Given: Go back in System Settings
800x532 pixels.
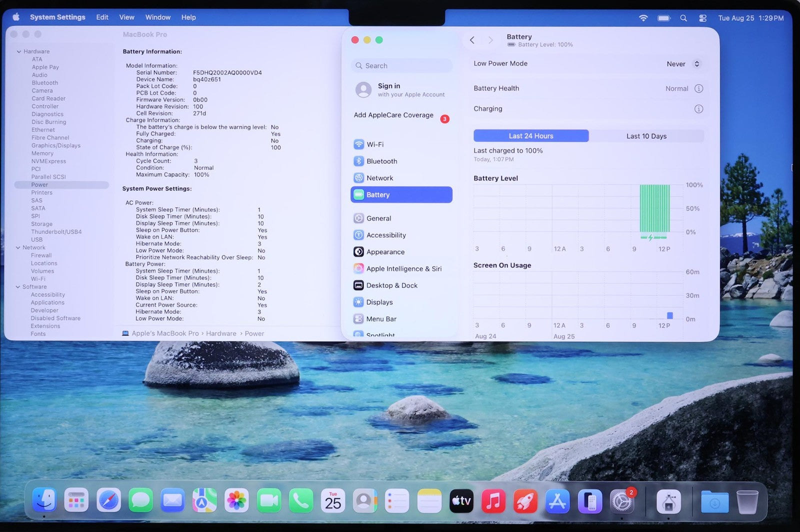Looking at the screenshot, I should click(x=472, y=40).
